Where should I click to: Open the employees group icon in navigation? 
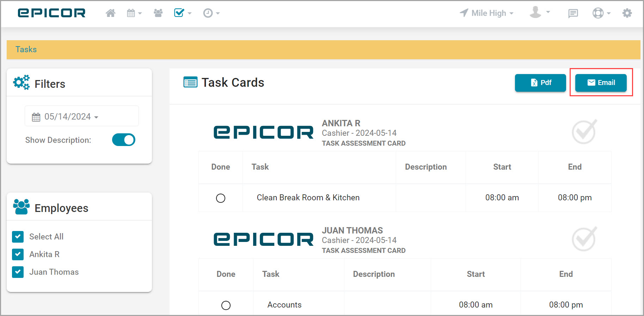(158, 13)
